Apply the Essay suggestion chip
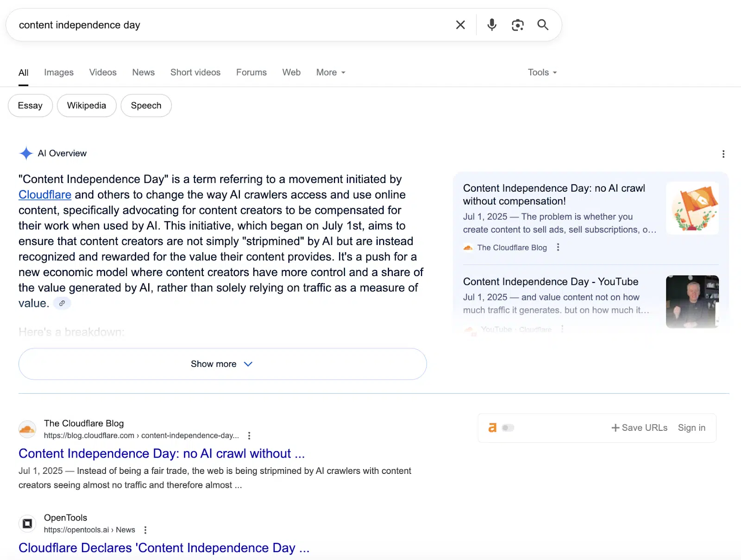This screenshot has height=560, width=741. [x=30, y=106]
